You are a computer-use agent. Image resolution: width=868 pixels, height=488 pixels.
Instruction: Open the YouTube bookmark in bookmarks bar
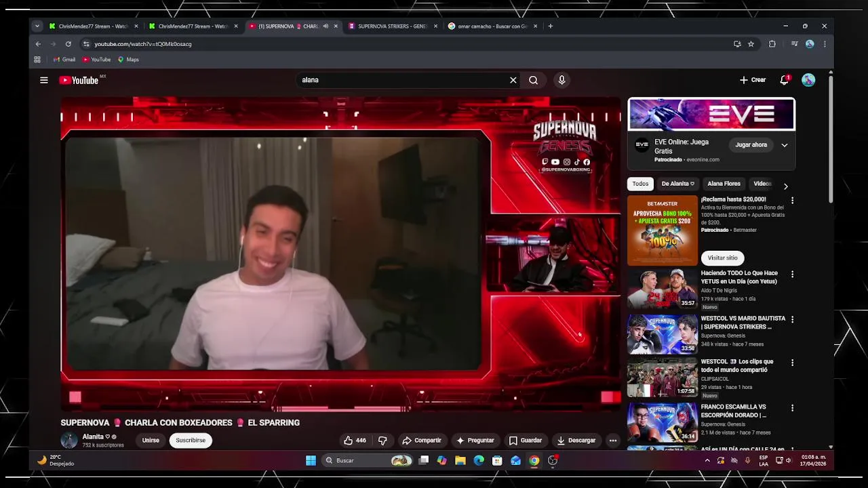pos(96,60)
